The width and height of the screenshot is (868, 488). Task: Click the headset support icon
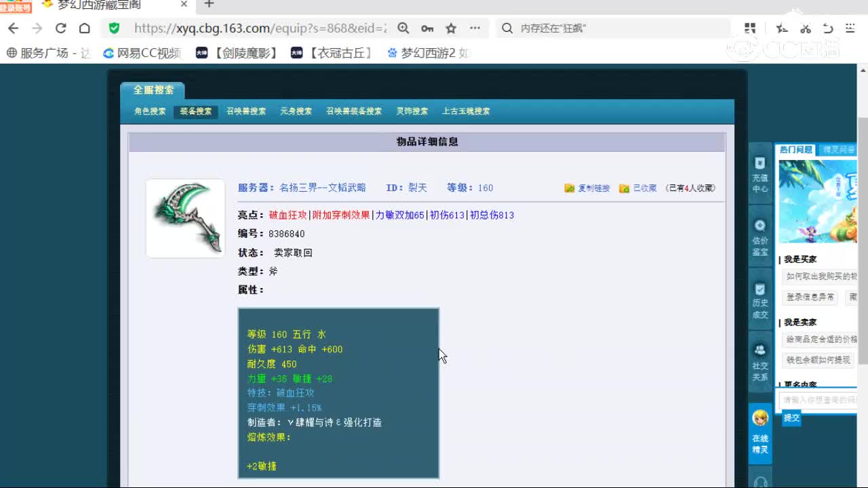point(760,481)
